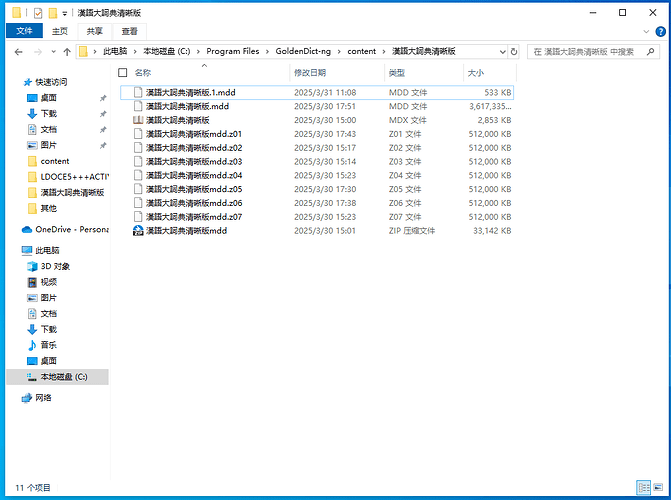Open pinned 下载 under quick access
671x500 pixels.
click(48, 113)
